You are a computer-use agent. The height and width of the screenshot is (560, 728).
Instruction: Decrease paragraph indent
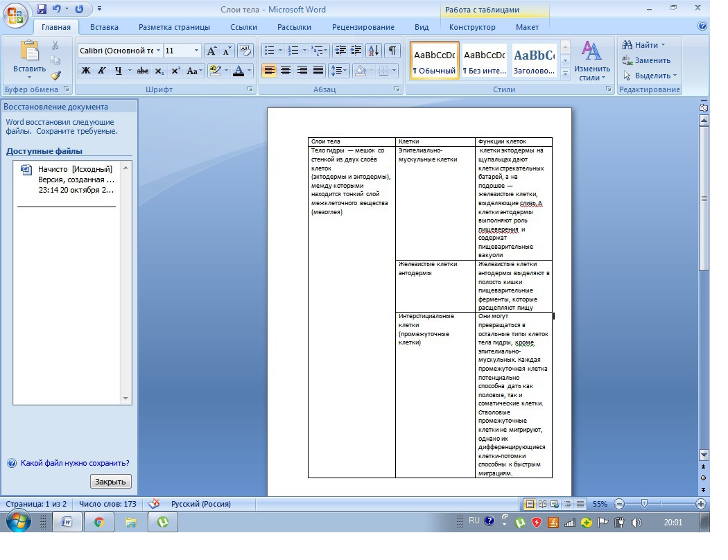point(340,51)
